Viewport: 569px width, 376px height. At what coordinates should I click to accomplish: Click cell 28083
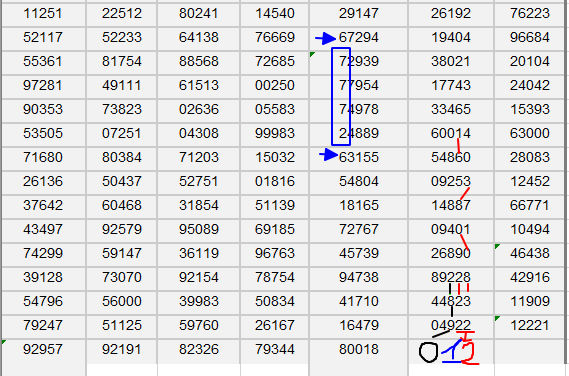(529, 158)
